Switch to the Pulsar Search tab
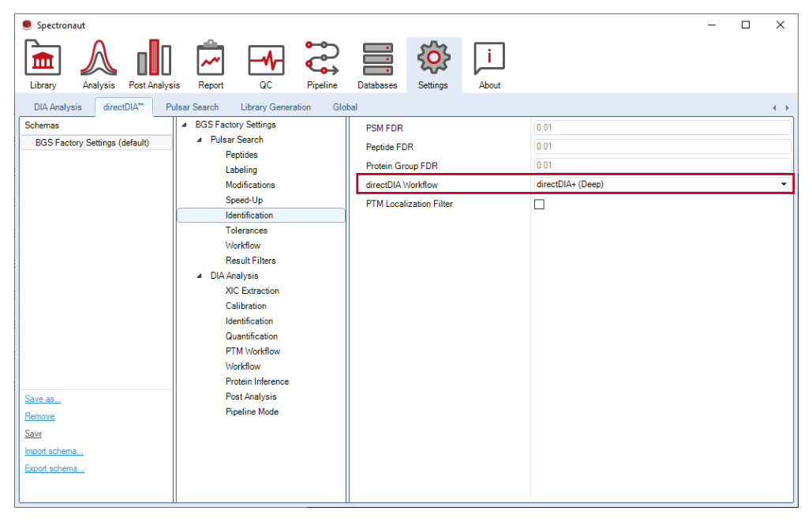The image size is (812, 522). [x=192, y=107]
